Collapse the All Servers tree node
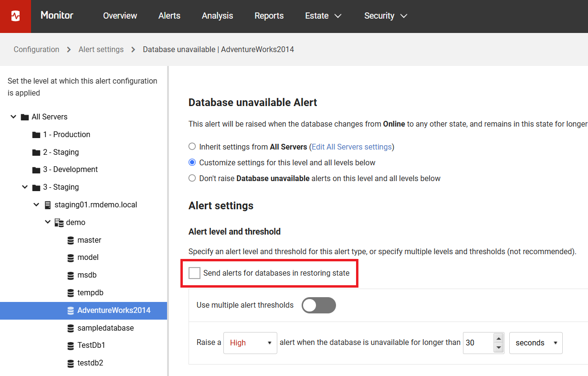Screen dimensions: 588x376 tap(13, 117)
